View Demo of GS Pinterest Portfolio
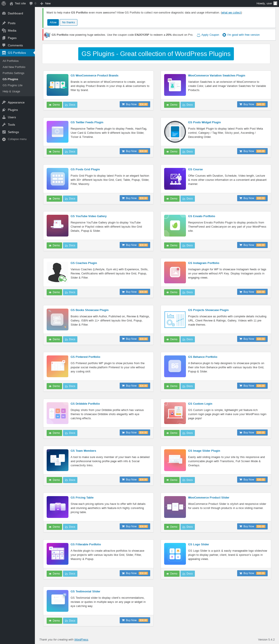The image size is (279, 644). 54,386
